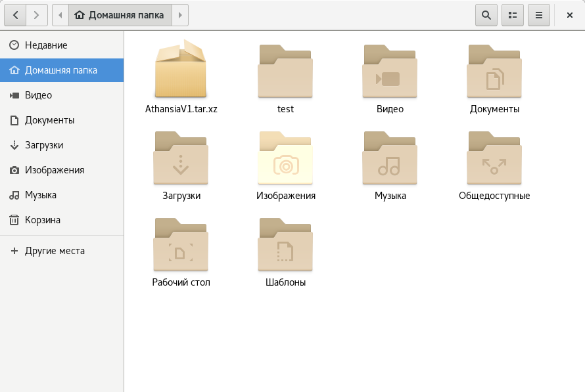Viewport: 585px width, 392px height.
Task: Open Недавние in the sidebar
Action: [x=62, y=45]
